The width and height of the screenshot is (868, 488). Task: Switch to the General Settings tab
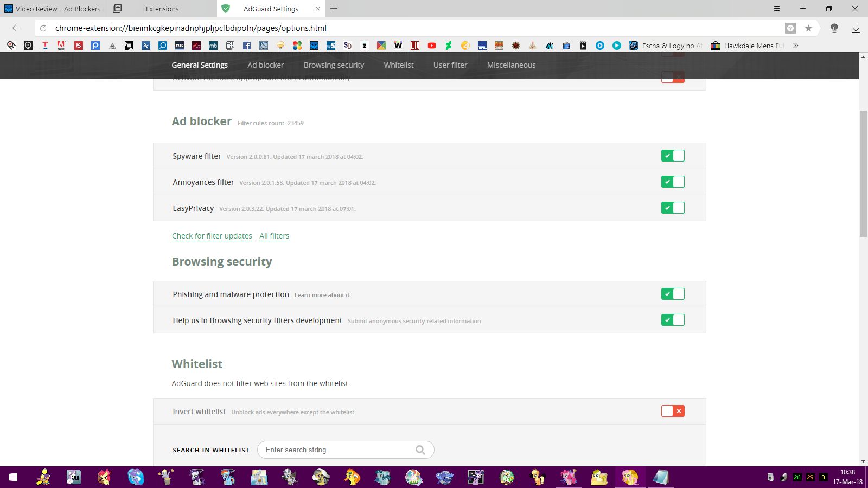point(200,65)
